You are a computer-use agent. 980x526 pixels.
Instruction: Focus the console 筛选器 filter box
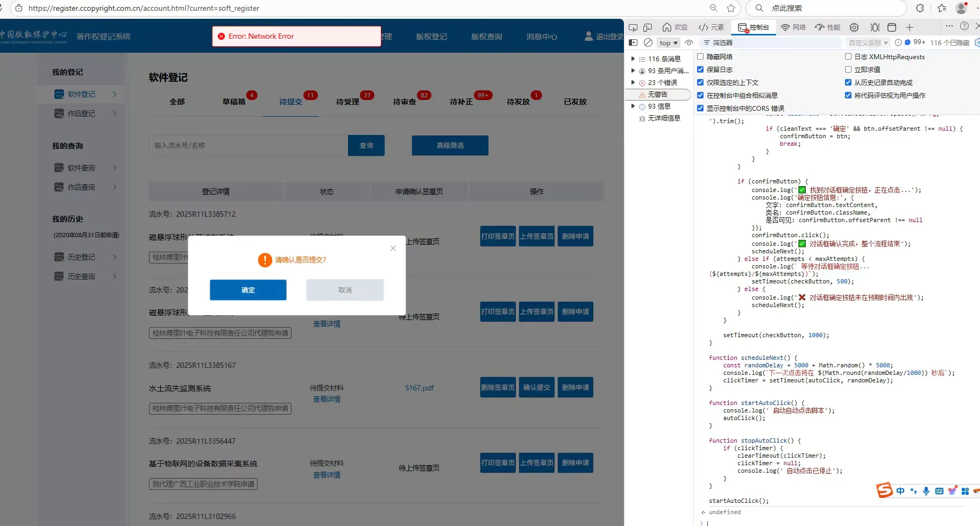coord(771,42)
